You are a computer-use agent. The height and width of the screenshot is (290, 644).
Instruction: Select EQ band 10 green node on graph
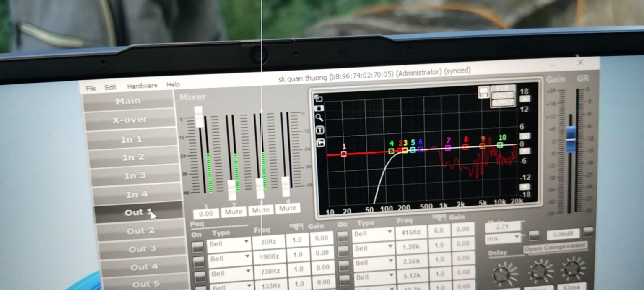[x=500, y=145]
